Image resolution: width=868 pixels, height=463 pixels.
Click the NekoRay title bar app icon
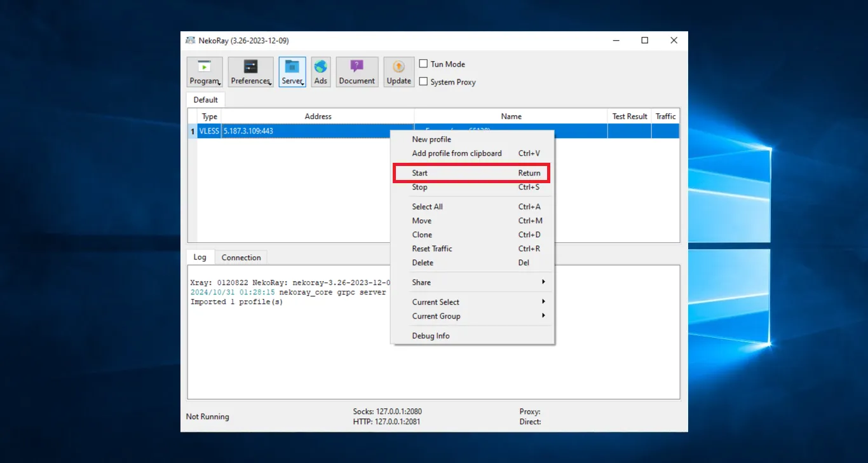click(190, 40)
